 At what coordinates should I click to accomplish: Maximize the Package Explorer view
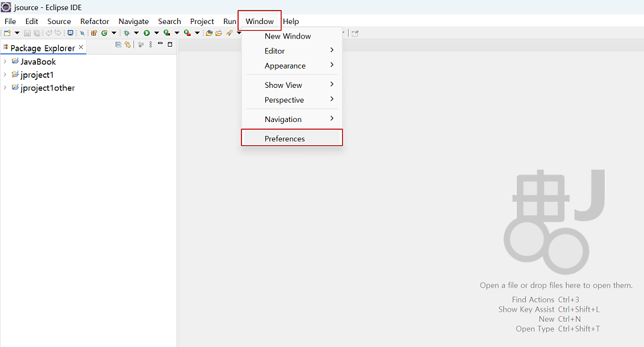(170, 45)
